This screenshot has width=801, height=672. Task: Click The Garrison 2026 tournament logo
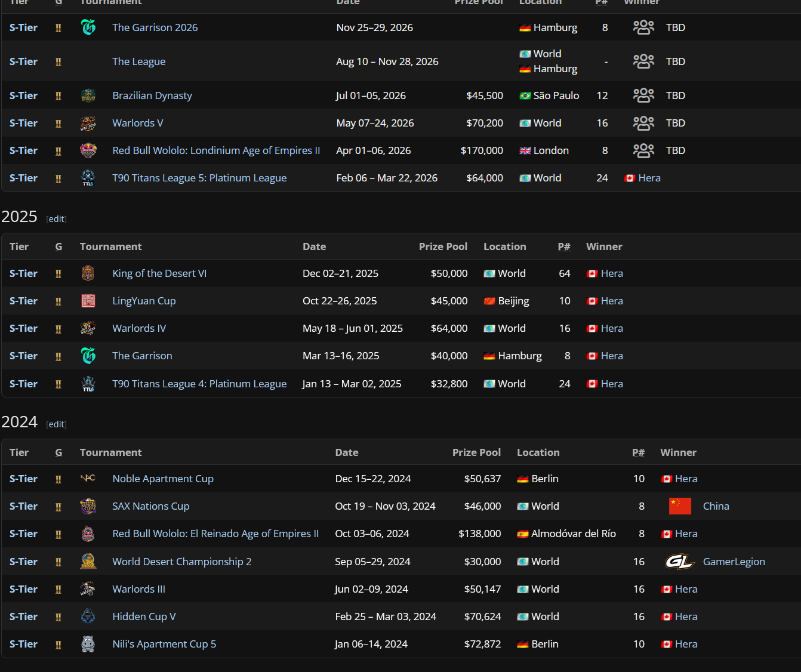pyautogui.click(x=88, y=27)
